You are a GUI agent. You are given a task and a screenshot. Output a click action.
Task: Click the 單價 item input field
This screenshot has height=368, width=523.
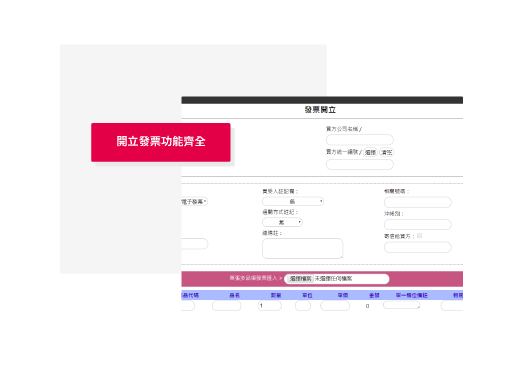pos(335,306)
